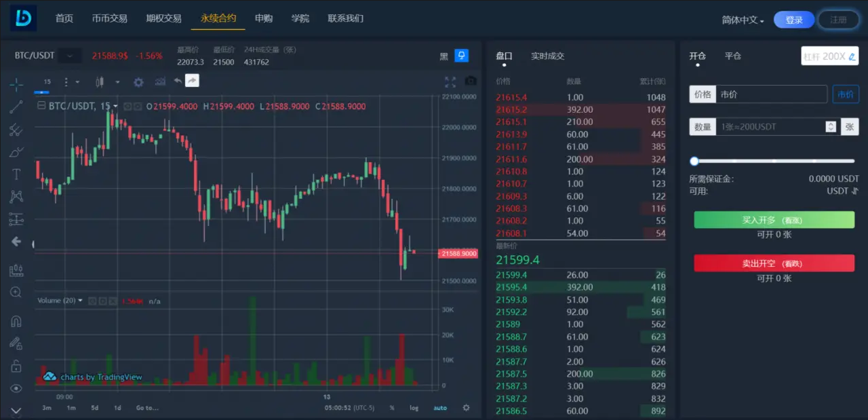Click the leverage slider handle
Viewport: 868px width, 420px height.
pyautogui.click(x=694, y=161)
